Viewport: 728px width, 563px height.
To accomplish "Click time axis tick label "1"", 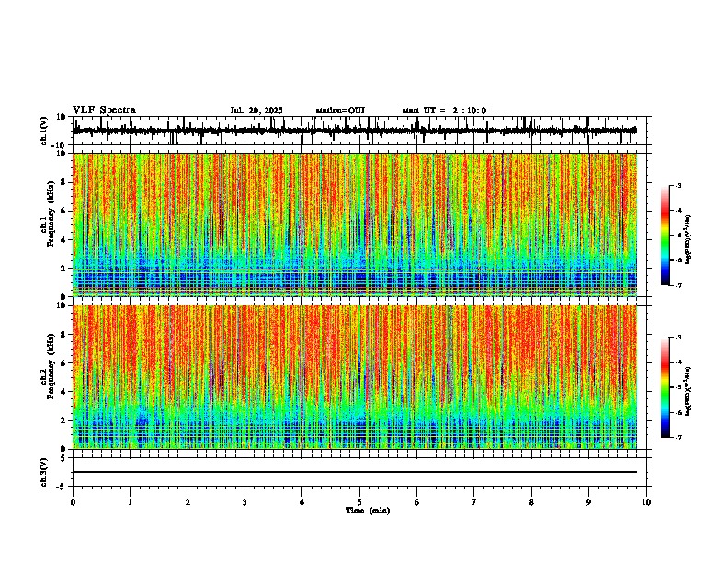I will click(130, 502).
